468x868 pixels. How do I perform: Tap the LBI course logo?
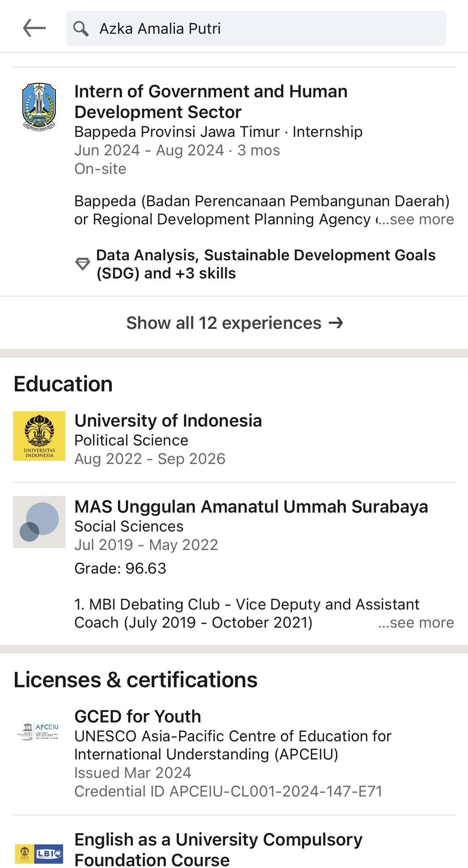(x=39, y=854)
